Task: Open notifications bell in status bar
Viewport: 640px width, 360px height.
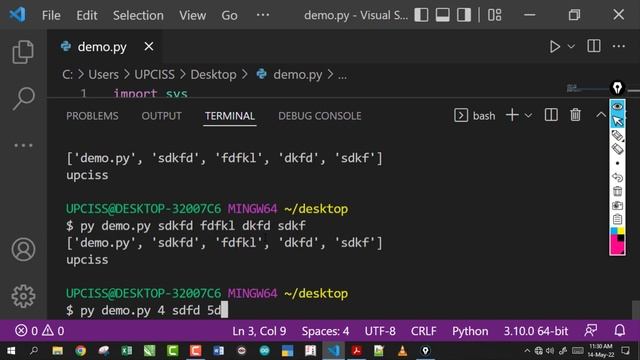Action: tap(620, 330)
